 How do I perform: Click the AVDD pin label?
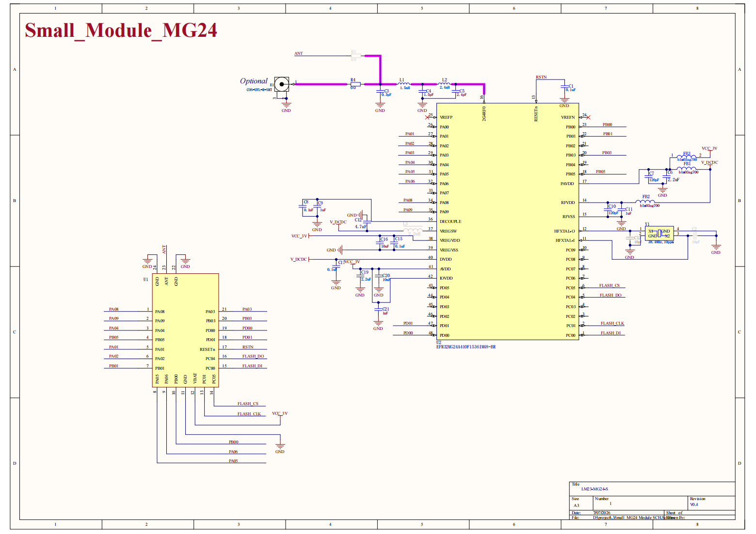click(445, 269)
